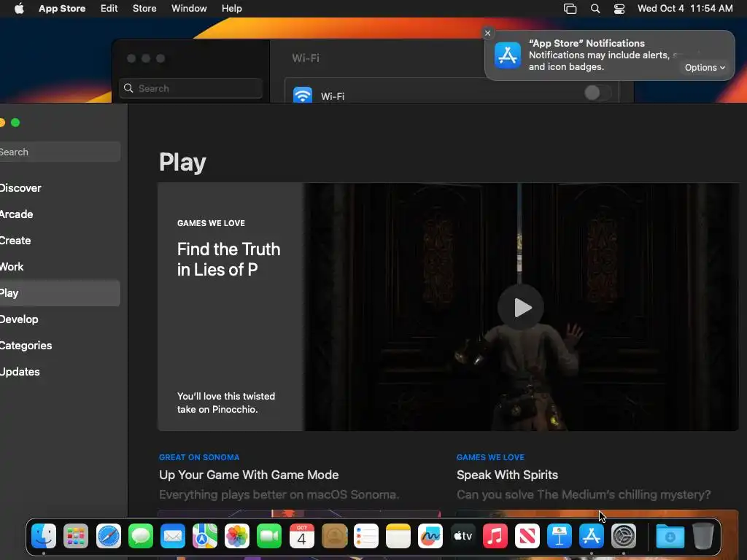
Task: Open Keynote app in the Dock
Action: point(560,536)
